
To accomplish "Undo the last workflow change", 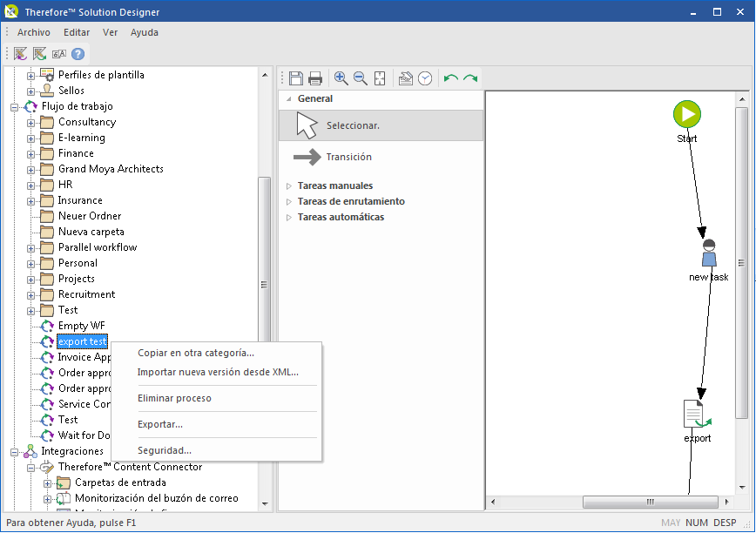I will [x=451, y=78].
